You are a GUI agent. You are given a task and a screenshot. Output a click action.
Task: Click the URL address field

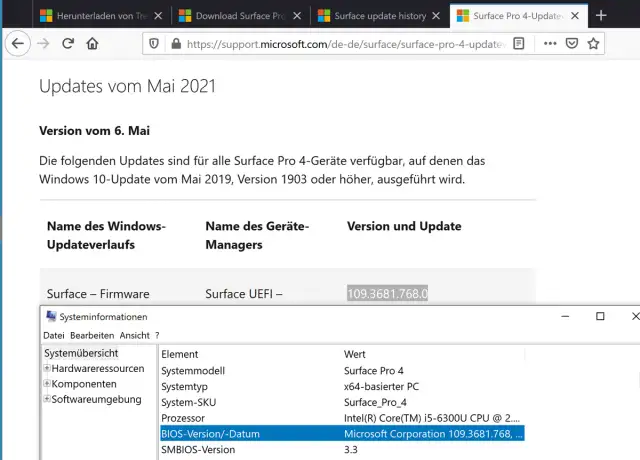[340, 44]
